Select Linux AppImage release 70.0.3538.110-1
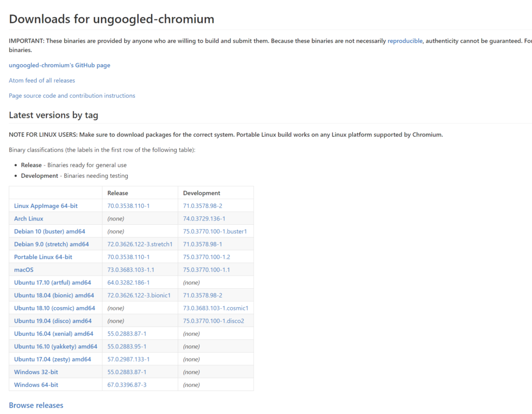The height and width of the screenshot is (414, 532). 128,206
